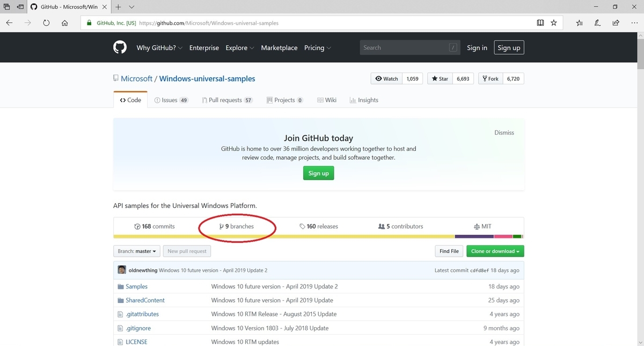Click the SharedContent folder icon
The image size is (644, 346).
click(121, 300)
